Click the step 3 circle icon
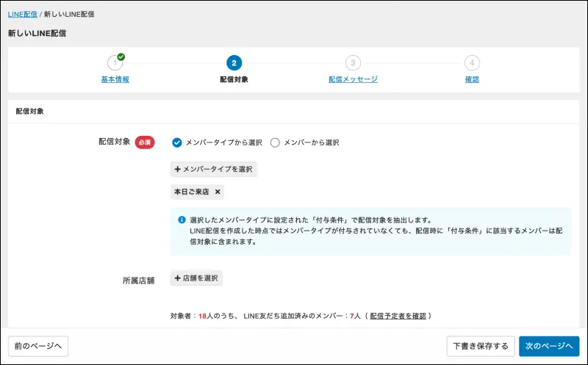This screenshot has width=588, height=365. (x=353, y=63)
